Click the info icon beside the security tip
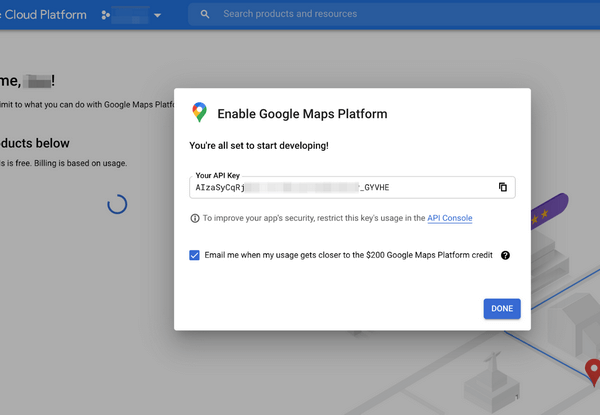Screen dimensions: 600x415 pyautogui.click(x=195, y=218)
